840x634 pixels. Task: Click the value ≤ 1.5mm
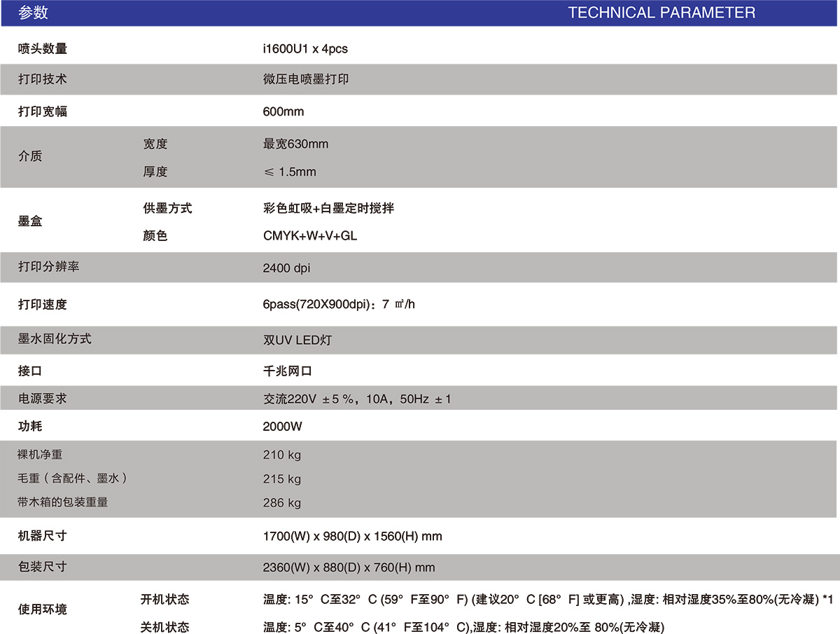coord(290,172)
